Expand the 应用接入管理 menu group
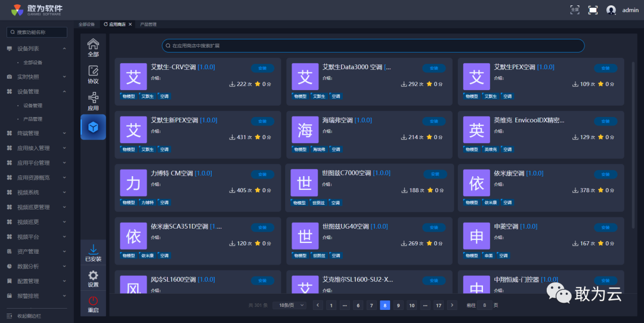644x323 pixels. click(x=64, y=148)
